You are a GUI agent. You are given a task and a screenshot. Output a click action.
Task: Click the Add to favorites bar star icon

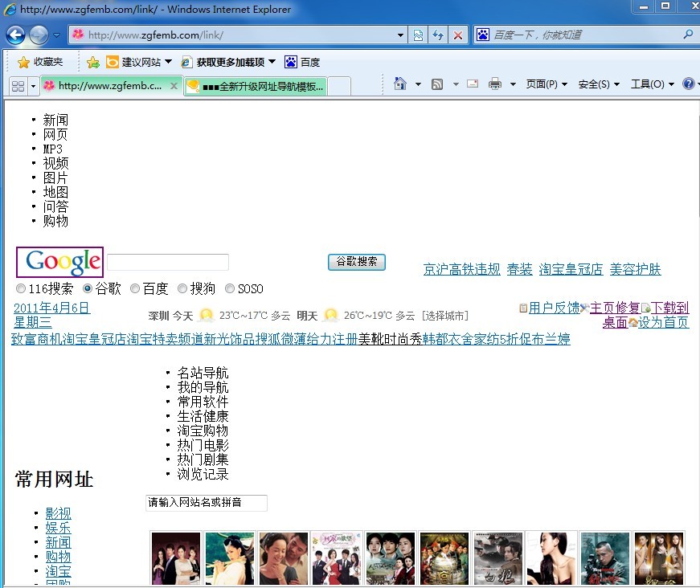tap(93, 62)
